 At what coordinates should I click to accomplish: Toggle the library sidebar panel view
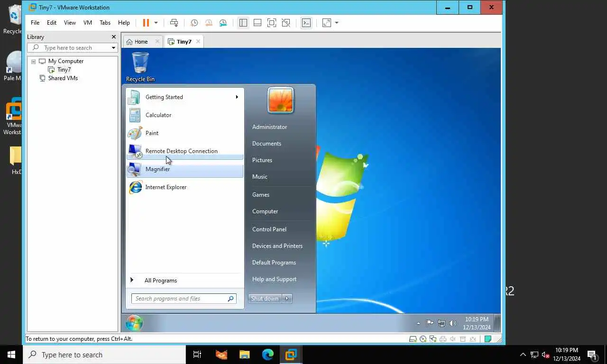pos(243,23)
